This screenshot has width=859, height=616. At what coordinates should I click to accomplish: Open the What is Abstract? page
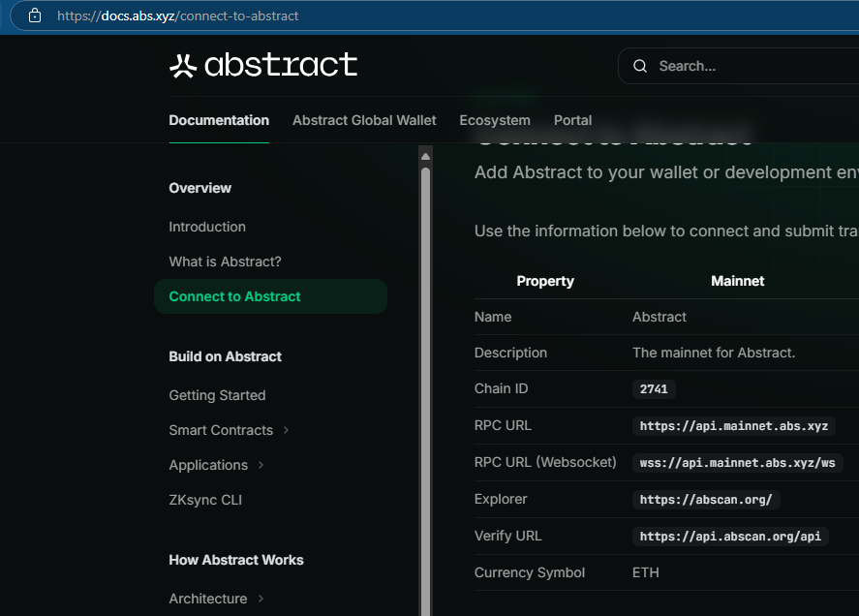(225, 262)
